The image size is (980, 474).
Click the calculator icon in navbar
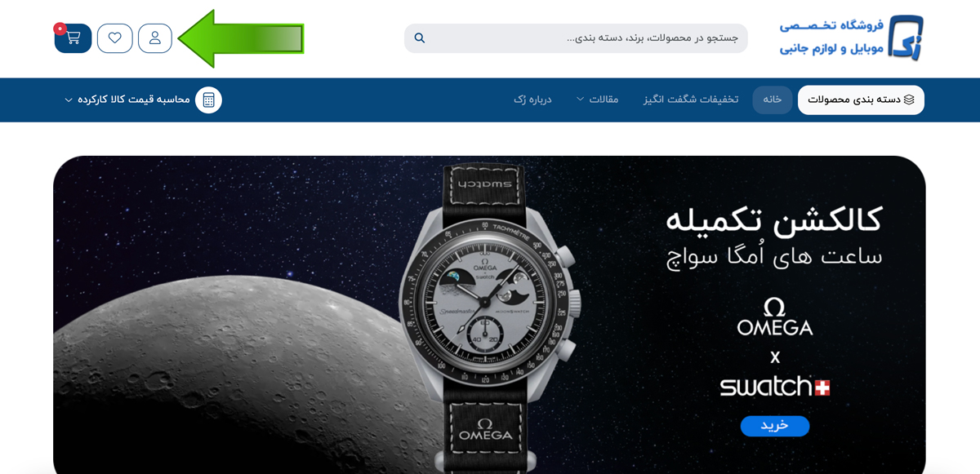pos(209,100)
